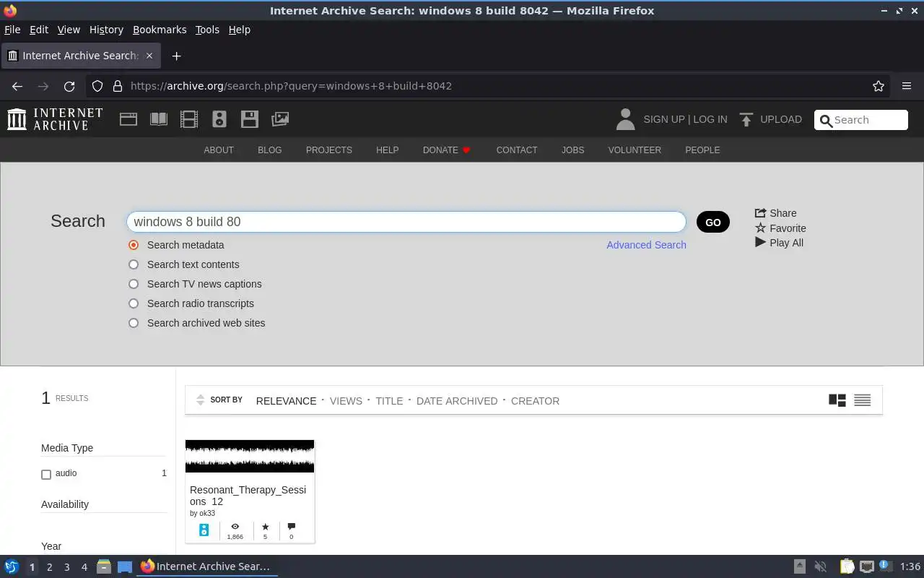
Task: Click the upload arrow icon
Action: (746, 119)
